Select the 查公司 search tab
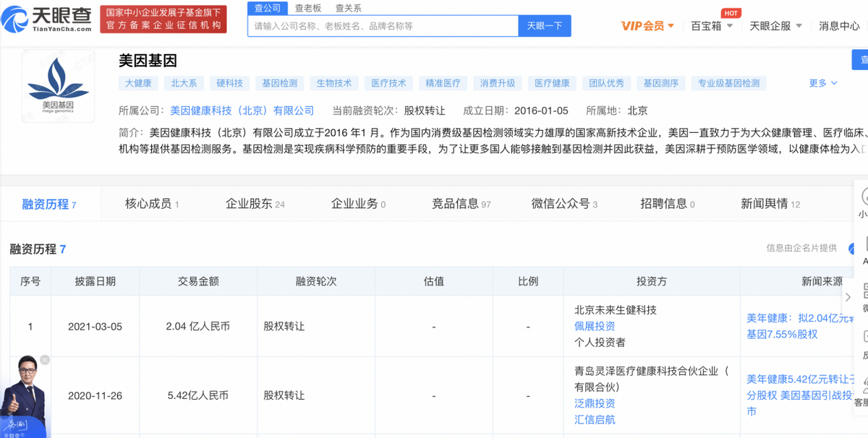Image resolution: width=868 pixels, height=438 pixels. 268,8
